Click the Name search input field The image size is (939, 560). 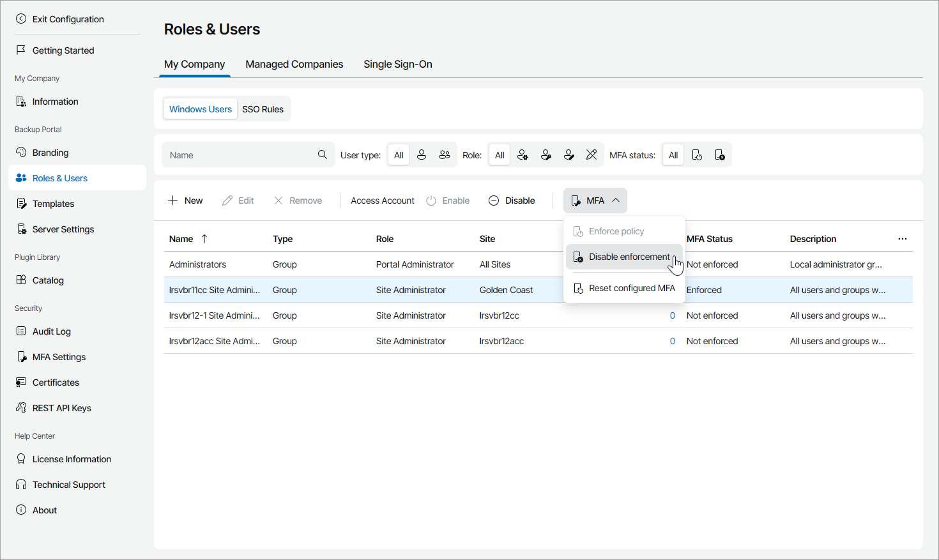tap(240, 155)
